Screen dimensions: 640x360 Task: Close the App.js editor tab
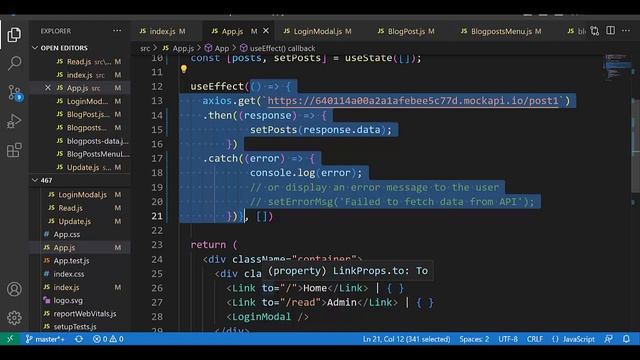(x=266, y=31)
